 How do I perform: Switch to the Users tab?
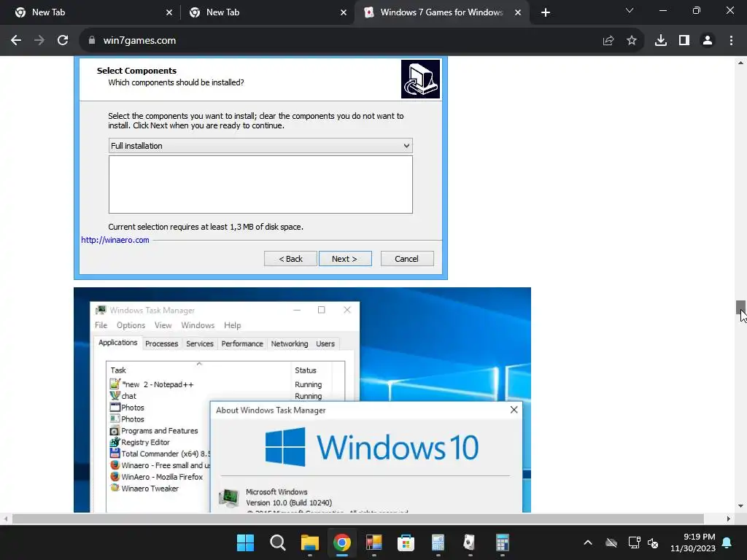[325, 344]
